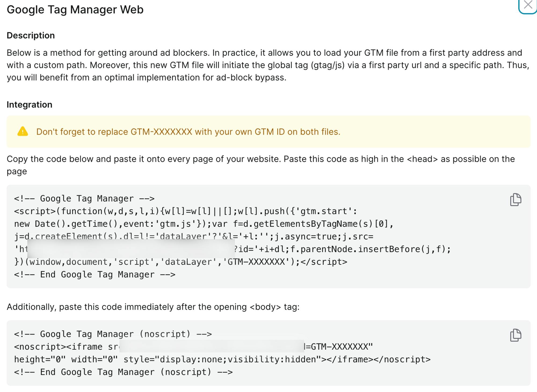Click the 'new Date().getTime()' code line
537x392 pixels.
pyautogui.click(x=204, y=224)
